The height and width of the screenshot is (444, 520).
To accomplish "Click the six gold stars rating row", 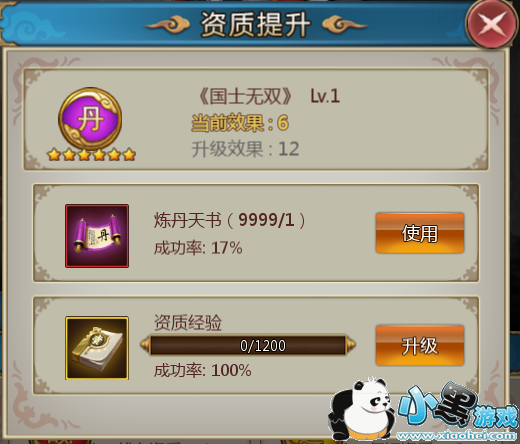I will click(91, 155).
